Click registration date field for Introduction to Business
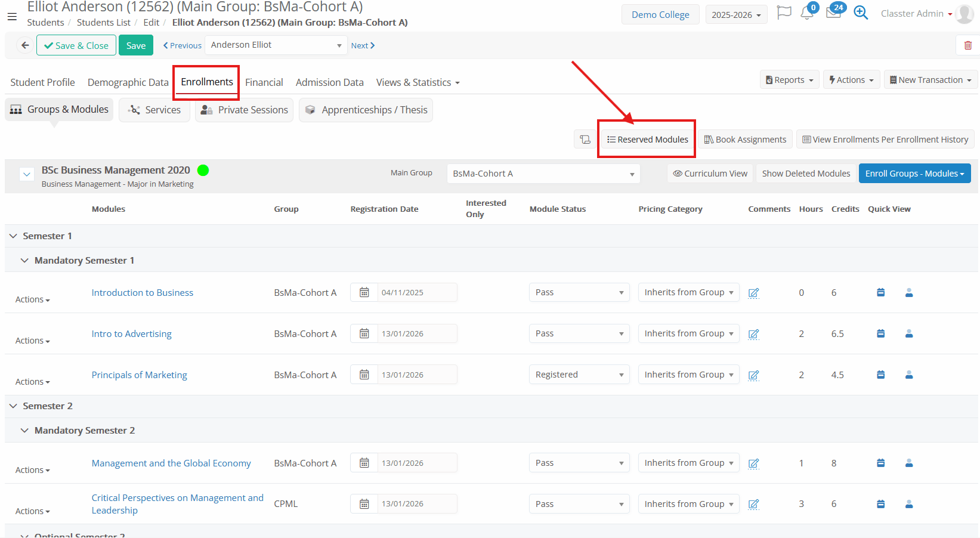Image resolution: width=980 pixels, height=538 pixels. click(x=416, y=293)
